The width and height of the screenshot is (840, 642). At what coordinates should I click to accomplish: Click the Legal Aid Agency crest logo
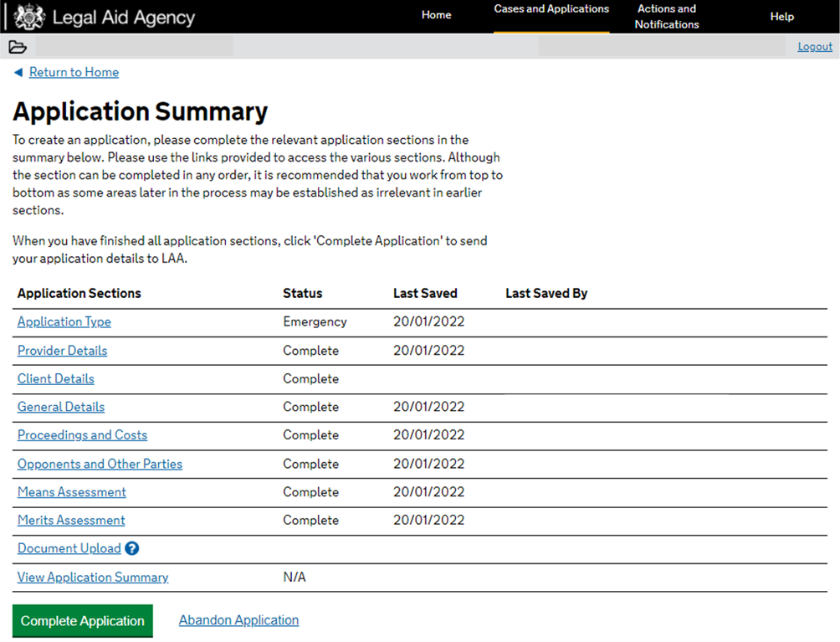[29, 17]
